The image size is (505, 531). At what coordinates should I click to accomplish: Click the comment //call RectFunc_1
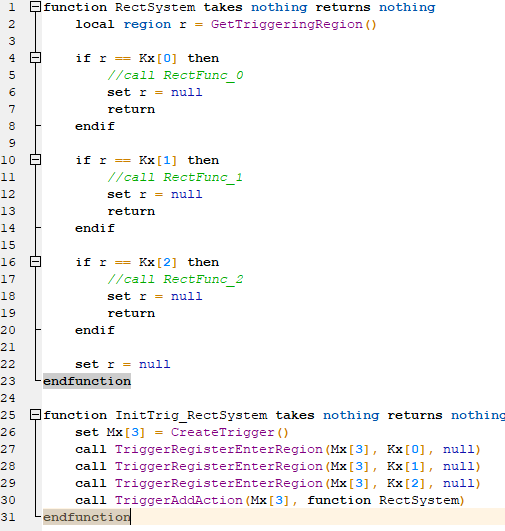pos(175,177)
